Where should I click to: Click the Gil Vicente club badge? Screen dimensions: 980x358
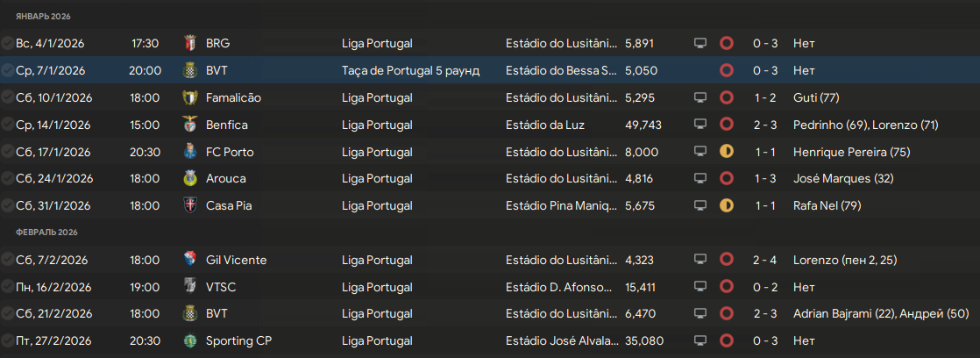(x=189, y=260)
